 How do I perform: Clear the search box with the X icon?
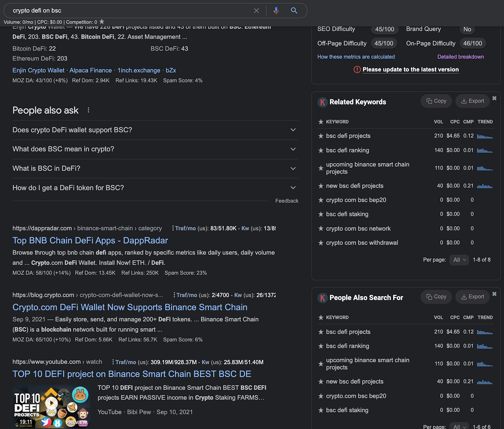[x=256, y=11]
